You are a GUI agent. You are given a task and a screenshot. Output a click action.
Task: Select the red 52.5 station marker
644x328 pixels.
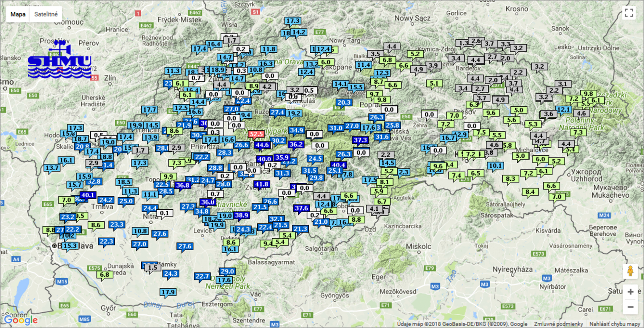(256, 134)
